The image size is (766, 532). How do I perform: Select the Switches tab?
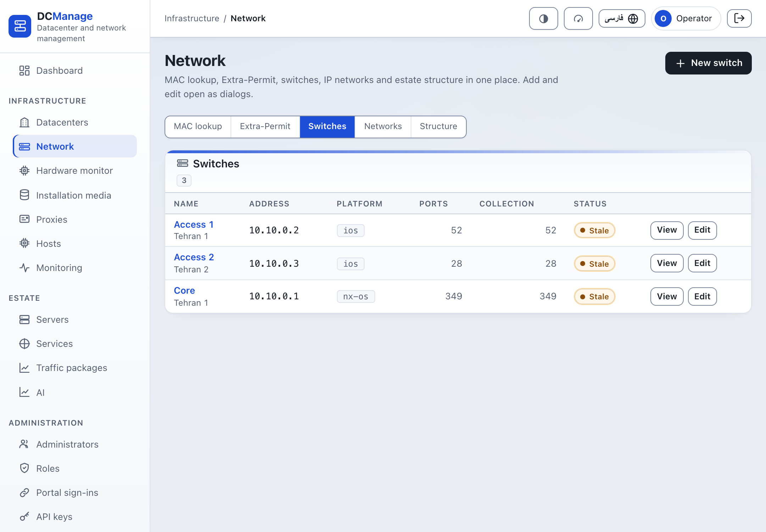[x=327, y=127]
